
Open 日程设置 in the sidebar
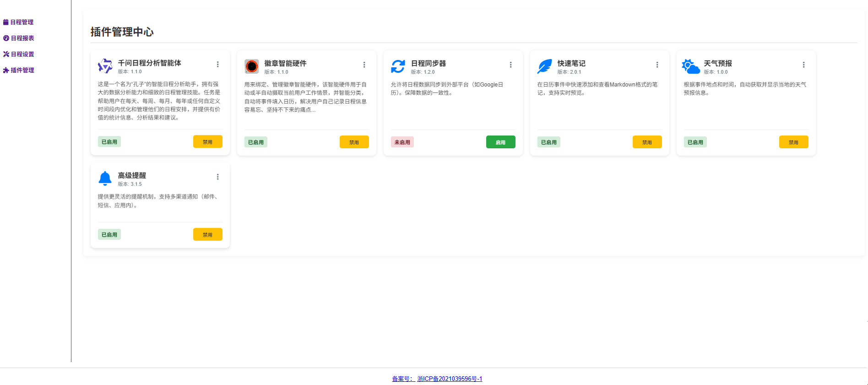point(19,54)
